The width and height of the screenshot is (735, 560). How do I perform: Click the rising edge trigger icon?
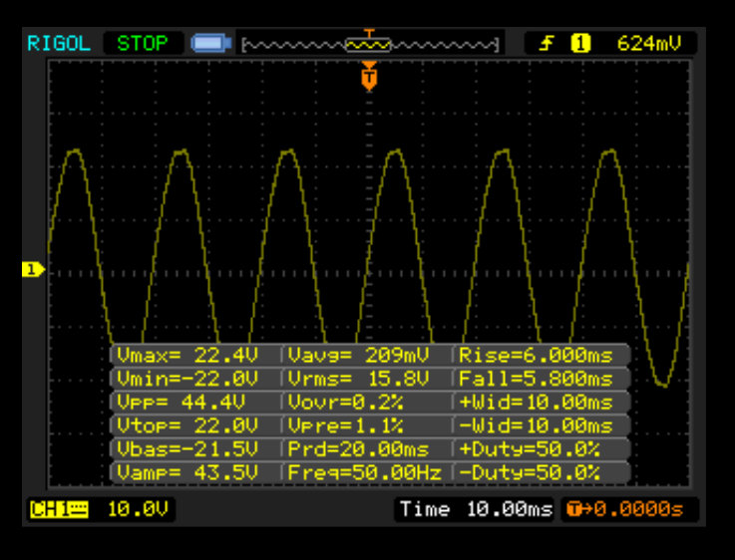coord(547,44)
